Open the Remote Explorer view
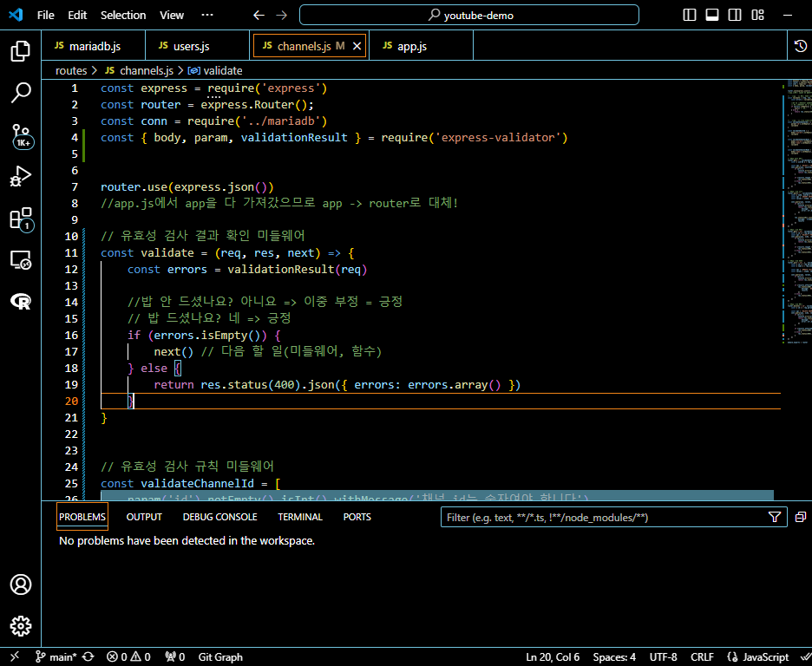 pyautogui.click(x=21, y=260)
